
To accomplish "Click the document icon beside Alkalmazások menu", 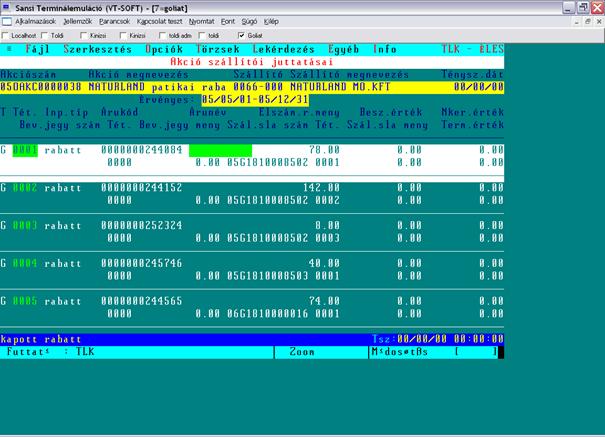I will coord(7,20).
